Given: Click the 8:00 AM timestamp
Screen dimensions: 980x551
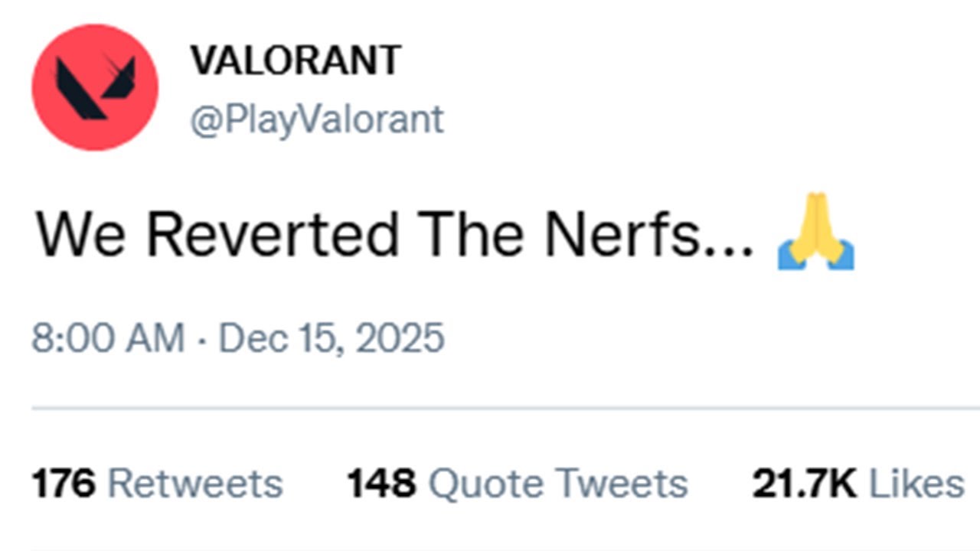Looking at the screenshot, I should click(108, 338).
